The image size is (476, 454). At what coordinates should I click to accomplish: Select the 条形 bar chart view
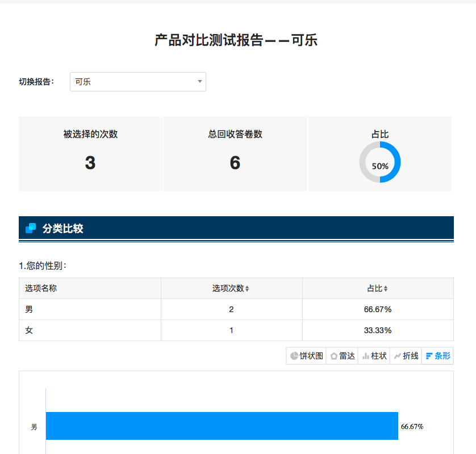(438, 356)
